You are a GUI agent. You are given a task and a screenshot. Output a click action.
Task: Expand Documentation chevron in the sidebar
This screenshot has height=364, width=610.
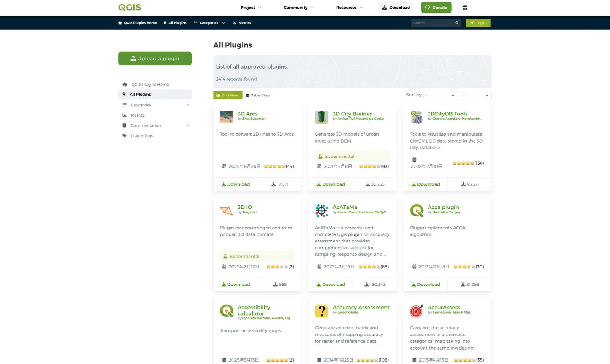point(188,125)
